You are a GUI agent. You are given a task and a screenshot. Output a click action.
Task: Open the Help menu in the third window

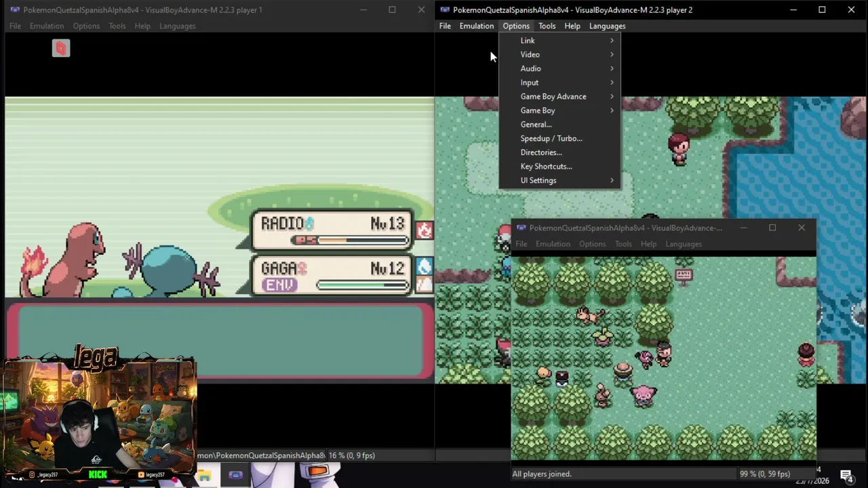click(x=648, y=244)
